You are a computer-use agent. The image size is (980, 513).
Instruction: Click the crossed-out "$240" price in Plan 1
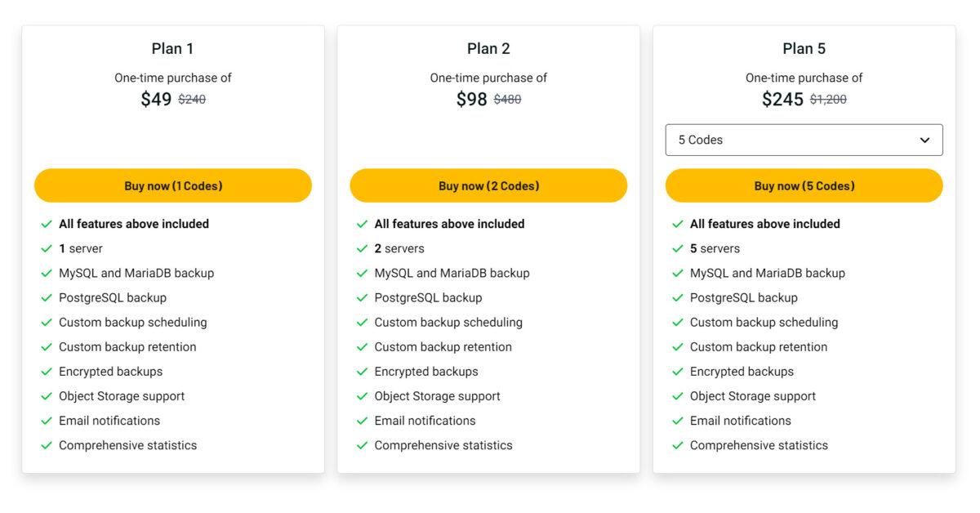click(x=193, y=99)
